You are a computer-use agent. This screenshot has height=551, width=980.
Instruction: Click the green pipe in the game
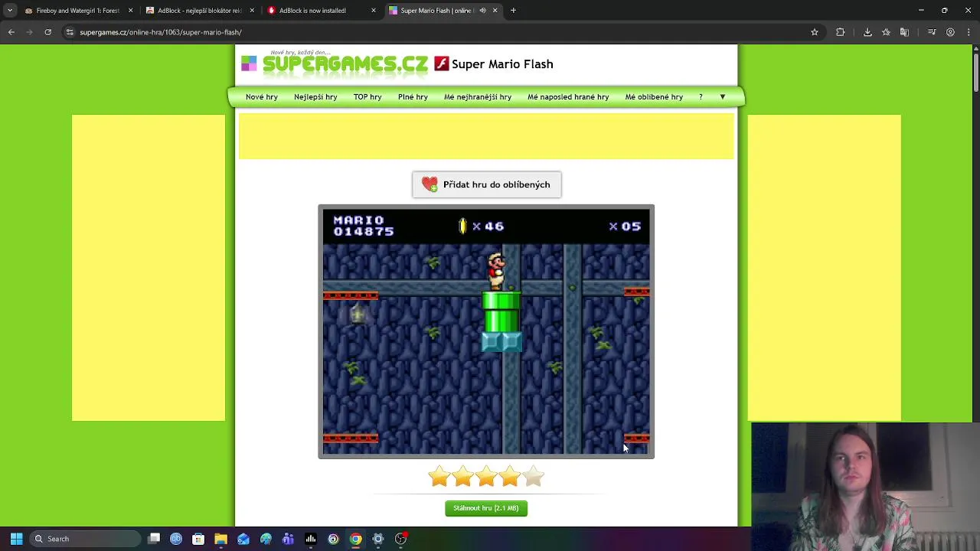[x=501, y=312]
